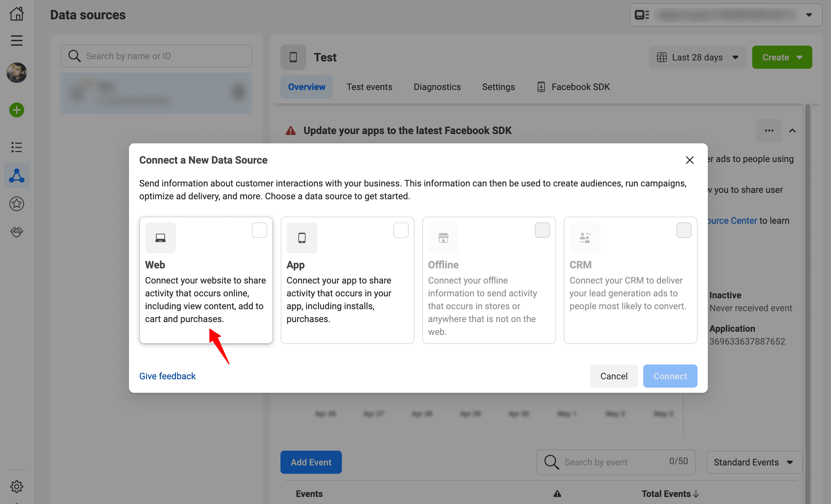Open the Home icon in sidebar

pyautogui.click(x=16, y=14)
